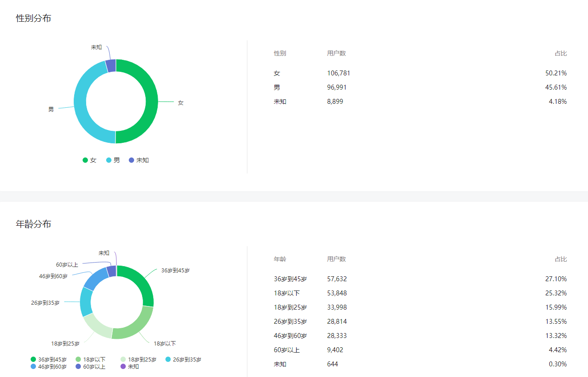
Task: Hide 26岁到35岁 using the age legend
Action: [x=183, y=360]
